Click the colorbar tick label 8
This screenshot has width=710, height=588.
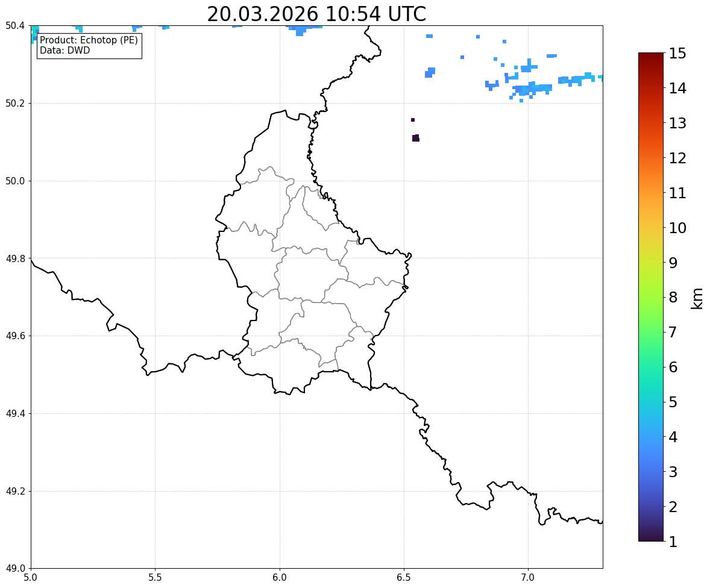pos(673,298)
